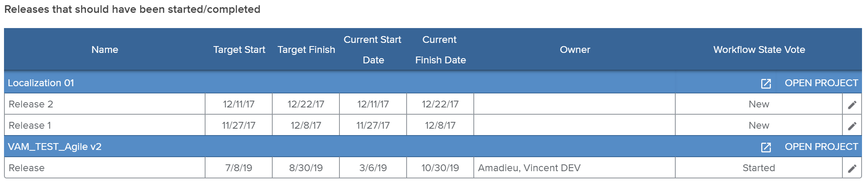Screen dimensions: 868x184
Task: Open project Localization 01
Action: pyautogui.click(x=821, y=83)
